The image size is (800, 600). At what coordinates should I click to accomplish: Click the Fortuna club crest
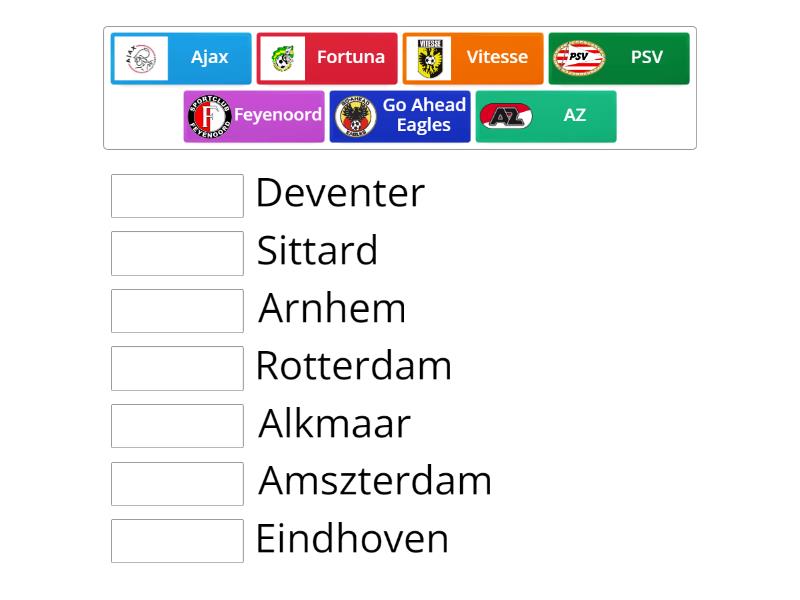click(x=283, y=58)
